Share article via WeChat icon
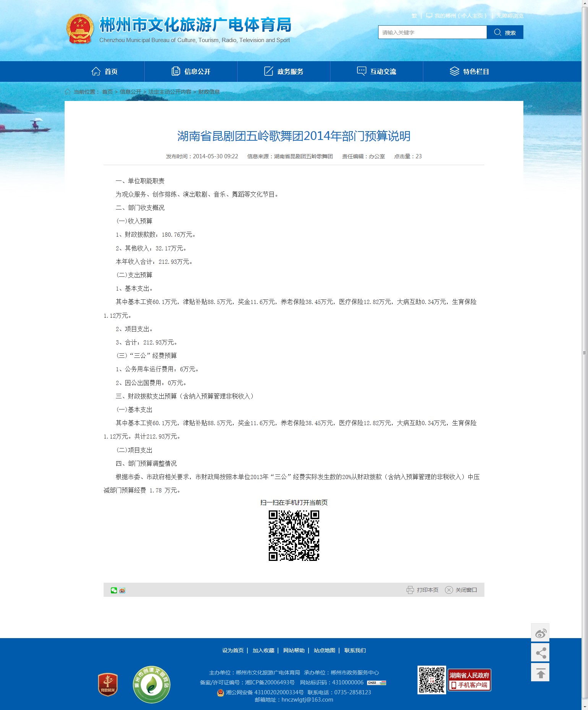This screenshot has height=710, width=588. point(114,590)
